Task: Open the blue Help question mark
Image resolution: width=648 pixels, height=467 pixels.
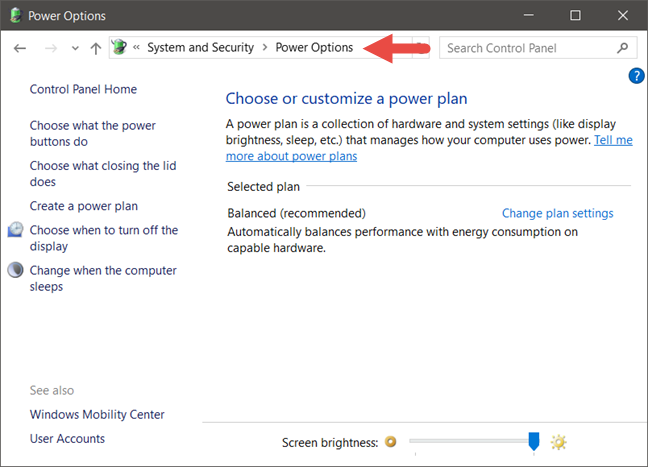Action: point(636,76)
